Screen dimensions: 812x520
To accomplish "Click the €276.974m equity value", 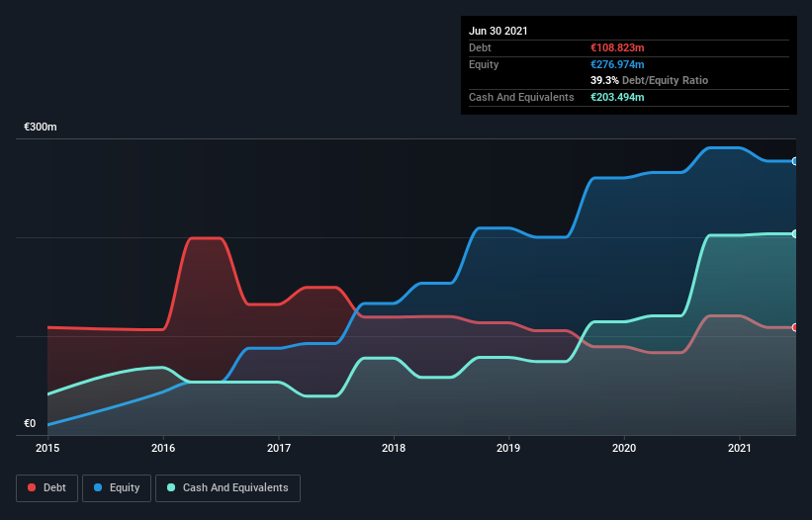I will click(x=617, y=64).
